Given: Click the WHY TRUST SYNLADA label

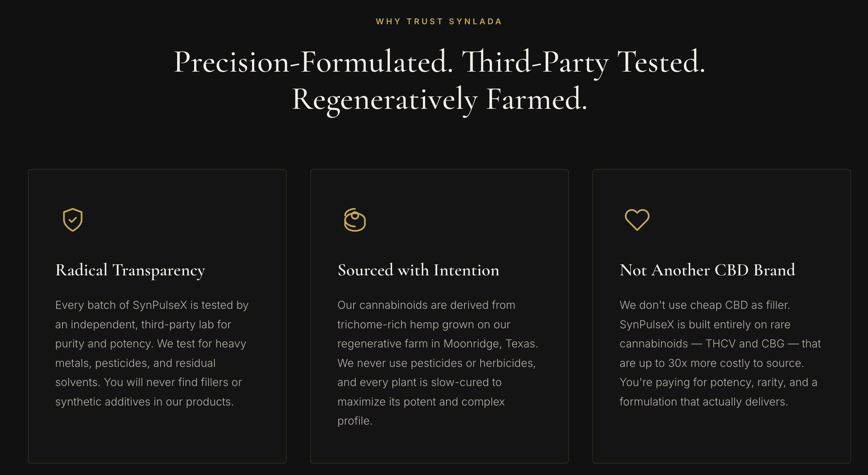Looking at the screenshot, I should click(439, 21).
